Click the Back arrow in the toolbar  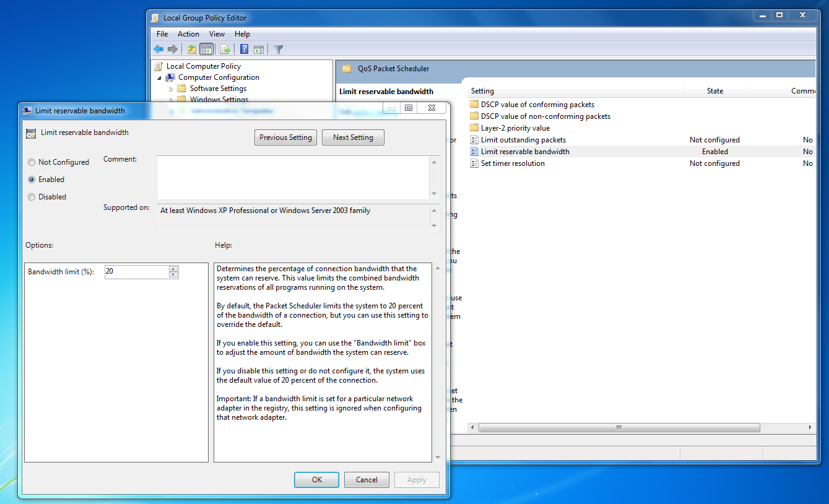(158, 50)
